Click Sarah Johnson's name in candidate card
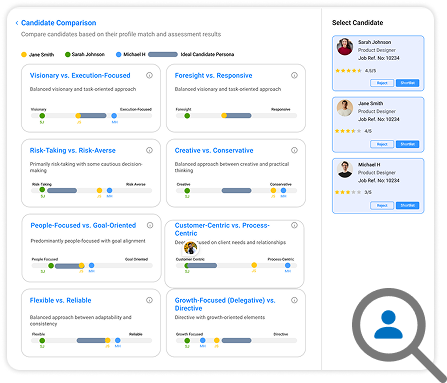This screenshot has height=383, width=447. (x=375, y=42)
